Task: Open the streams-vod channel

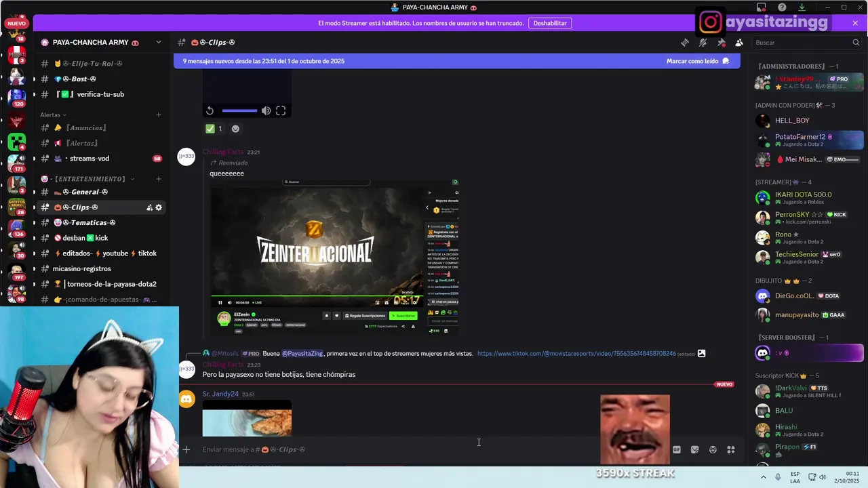Action: 100,159
